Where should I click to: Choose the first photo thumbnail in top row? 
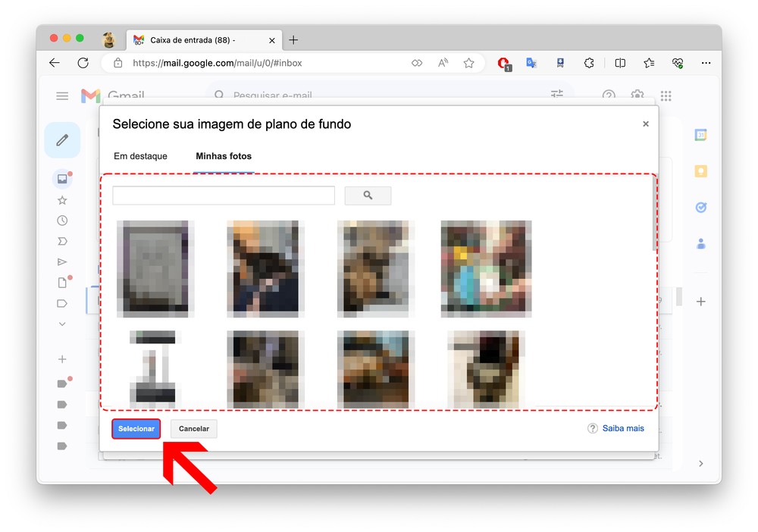point(155,268)
